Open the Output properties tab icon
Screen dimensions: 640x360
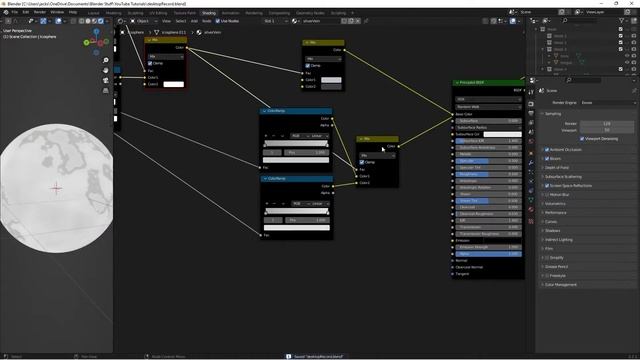tap(531, 113)
